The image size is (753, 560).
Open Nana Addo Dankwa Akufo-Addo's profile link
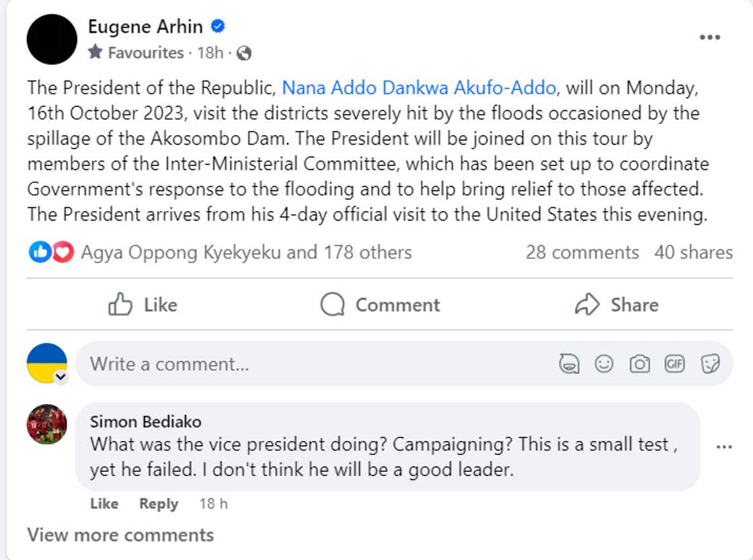pos(419,87)
